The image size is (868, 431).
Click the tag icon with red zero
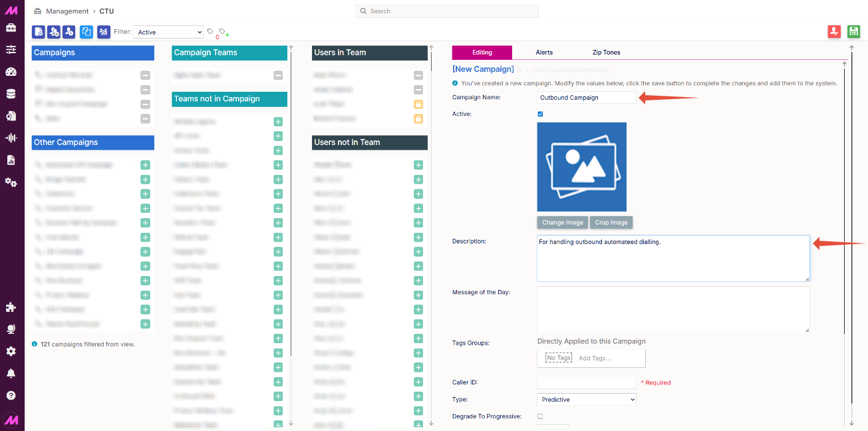211,32
